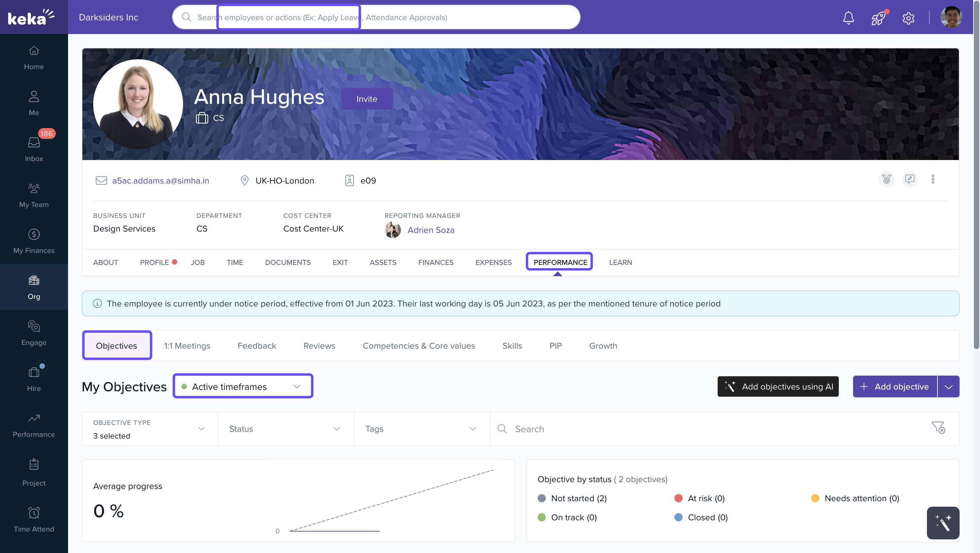The width and height of the screenshot is (980, 553).
Task: Open Adrien Soza reporting manager link
Action: pyautogui.click(x=431, y=230)
